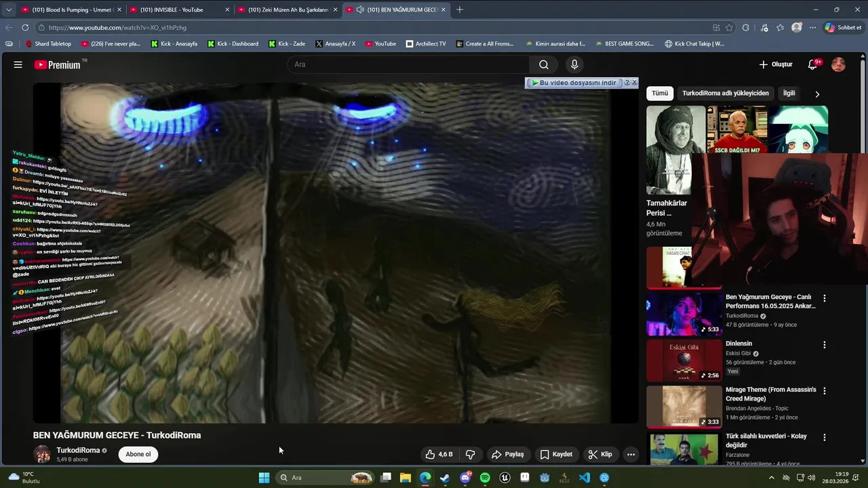This screenshot has width=868, height=488.
Task: Open Unreal Engine from the taskbar
Action: point(505,478)
